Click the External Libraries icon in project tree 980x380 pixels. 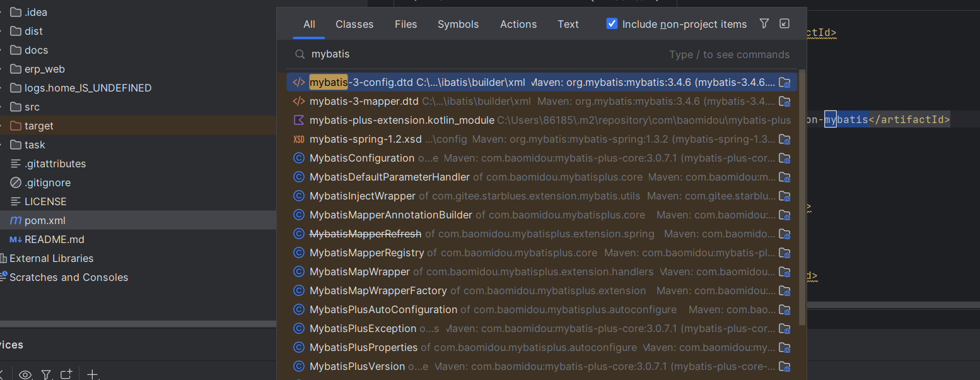pos(3,258)
